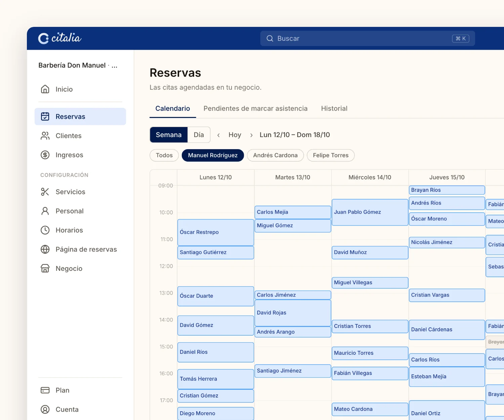The width and height of the screenshot is (504, 420).
Task: Go to next week arrow
Action: 251,135
